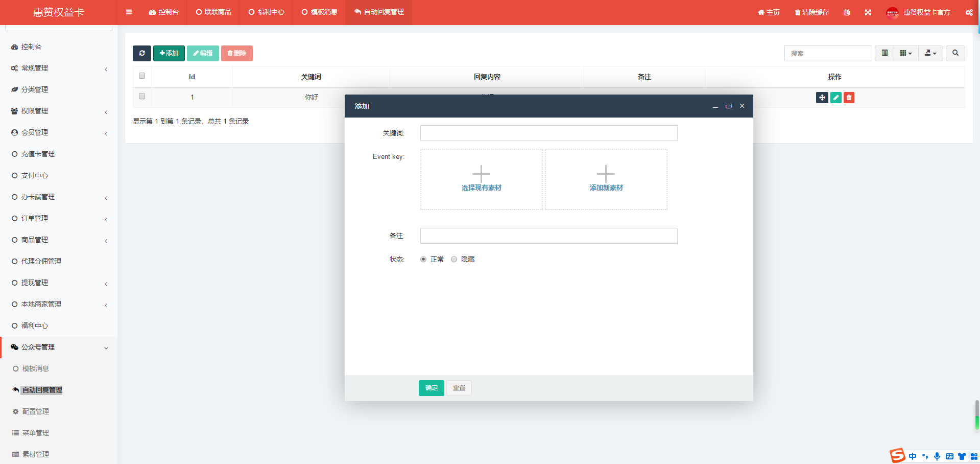This screenshot has width=980, height=464.
Task: Switch to the 模板消息 top tab
Action: pyautogui.click(x=320, y=12)
